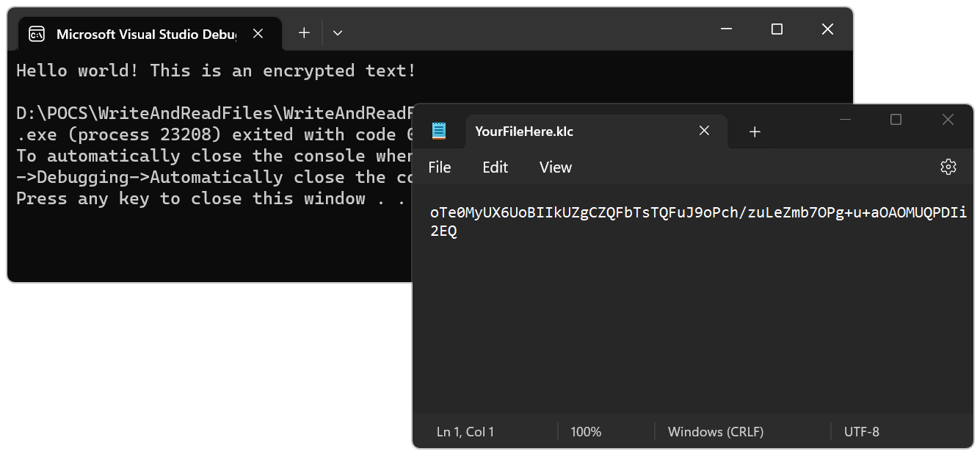The image size is (980, 454).
Task: Open the View menu
Action: point(555,167)
